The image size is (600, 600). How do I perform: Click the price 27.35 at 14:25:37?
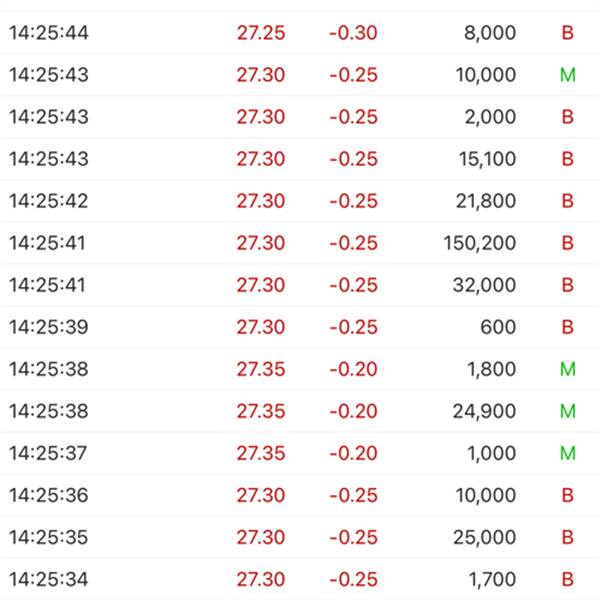click(261, 453)
